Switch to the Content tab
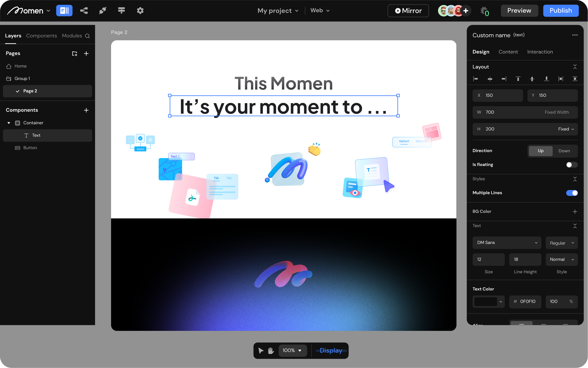This screenshot has width=588, height=368. 508,52
